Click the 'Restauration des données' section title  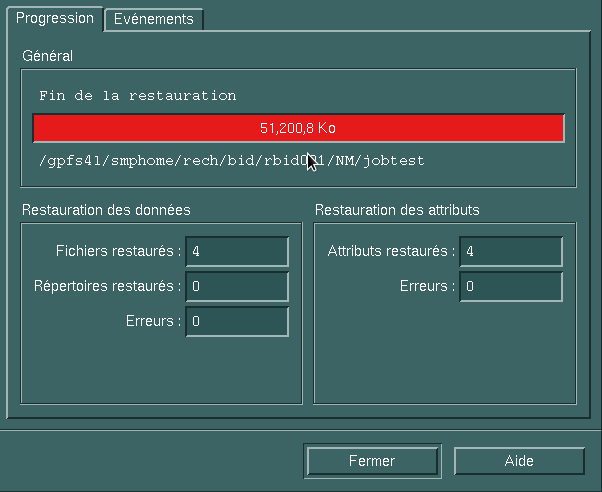pos(106,210)
